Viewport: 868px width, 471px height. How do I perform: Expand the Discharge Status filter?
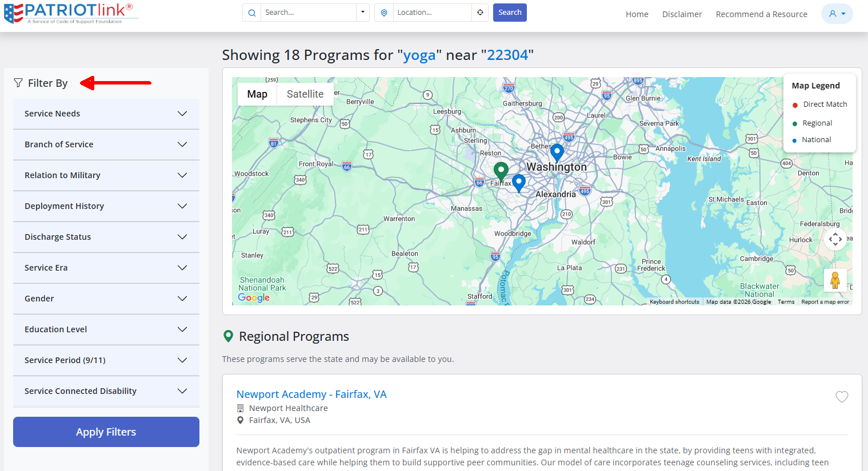pos(106,237)
